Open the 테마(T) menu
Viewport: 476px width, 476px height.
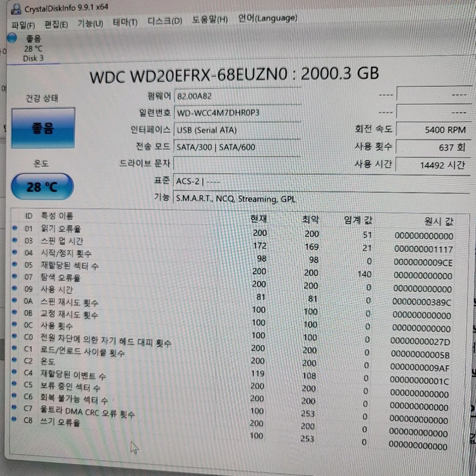pyautogui.click(x=125, y=23)
